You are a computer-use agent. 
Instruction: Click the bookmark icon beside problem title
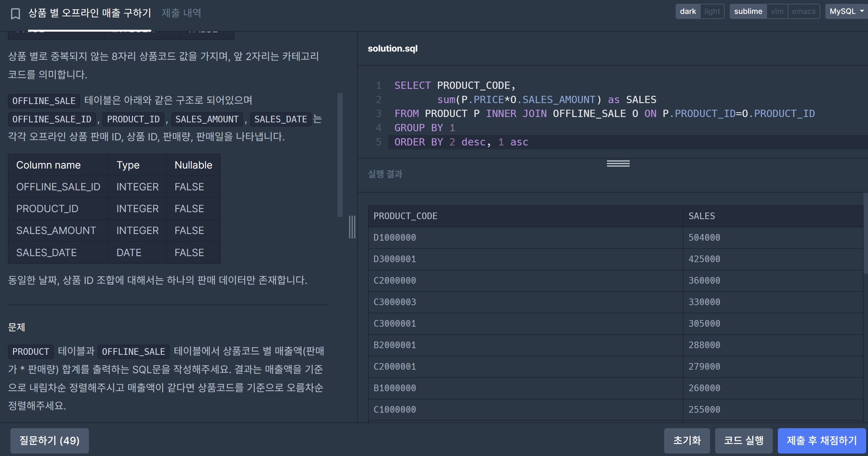coord(16,14)
